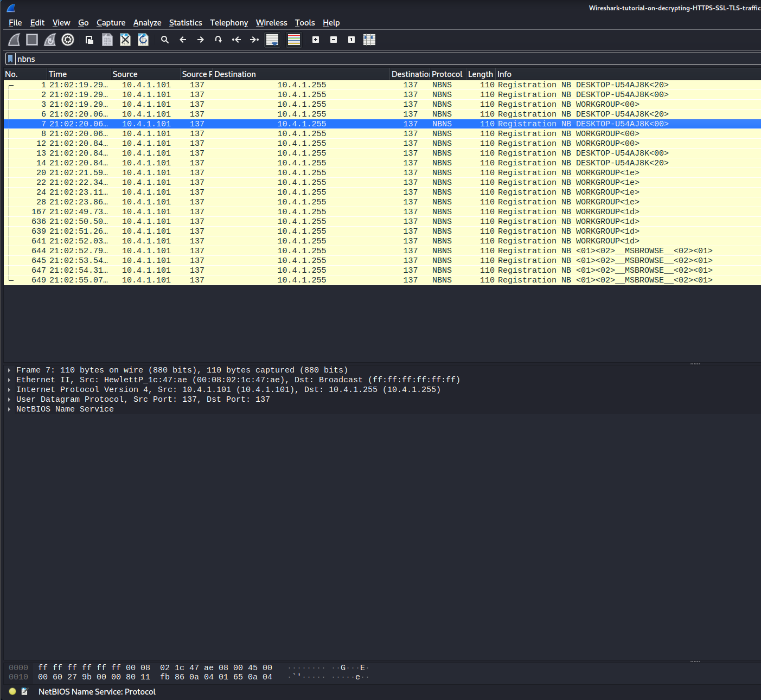The height and width of the screenshot is (700, 761).
Task: Click hex offset 0000 byte row
Action: point(155,668)
